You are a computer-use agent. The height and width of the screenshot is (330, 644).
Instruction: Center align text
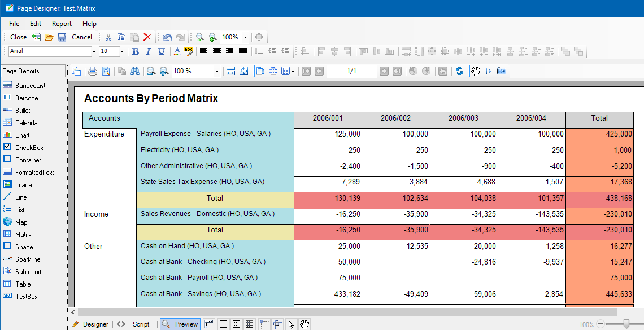[217, 51]
